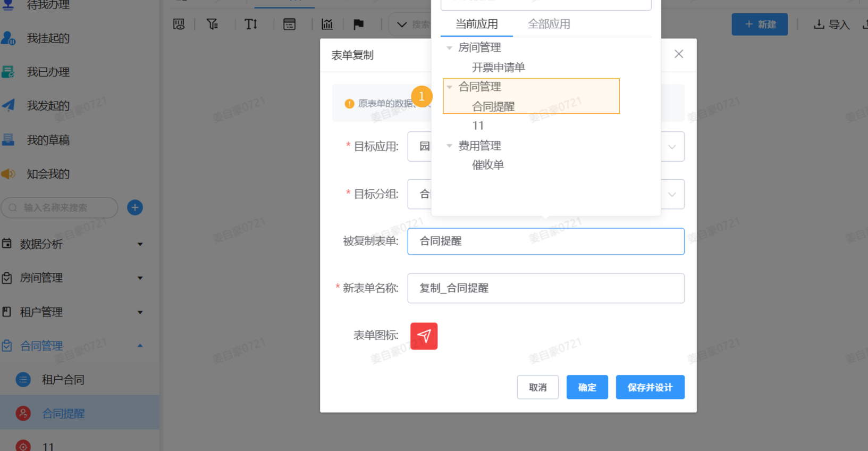Focus the 输入名称来搜索 search field
This screenshot has height=451, width=868.
60,207
